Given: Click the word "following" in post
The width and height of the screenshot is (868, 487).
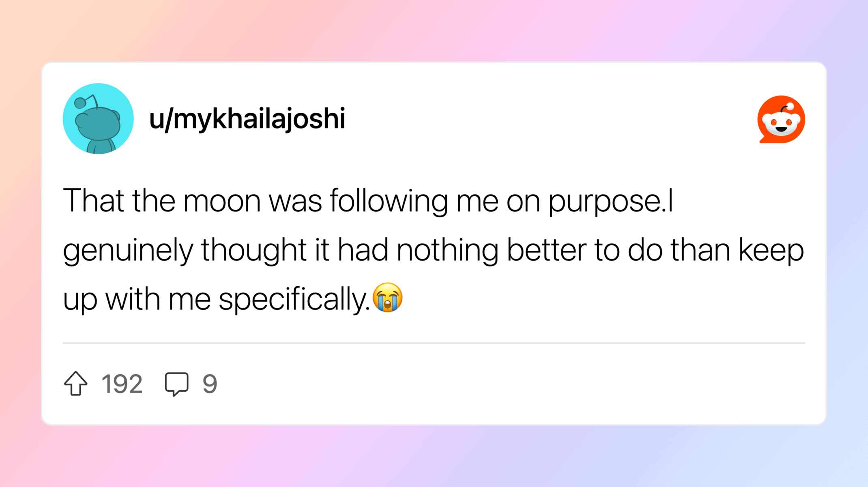Looking at the screenshot, I should click(389, 202).
